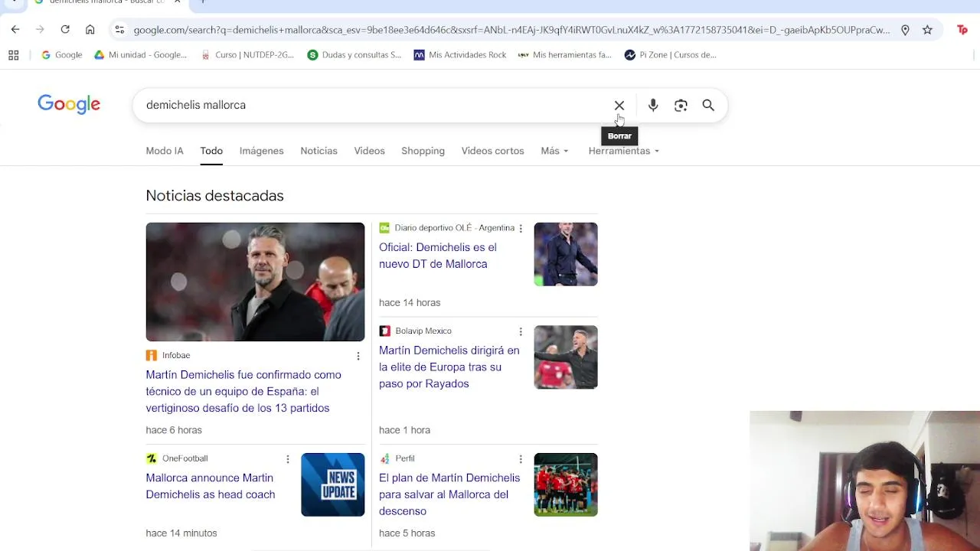Click 'hace 14 horas' under the Diario deportivo OLÉ article
This screenshot has width=980, height=551.
click(410, 303)
